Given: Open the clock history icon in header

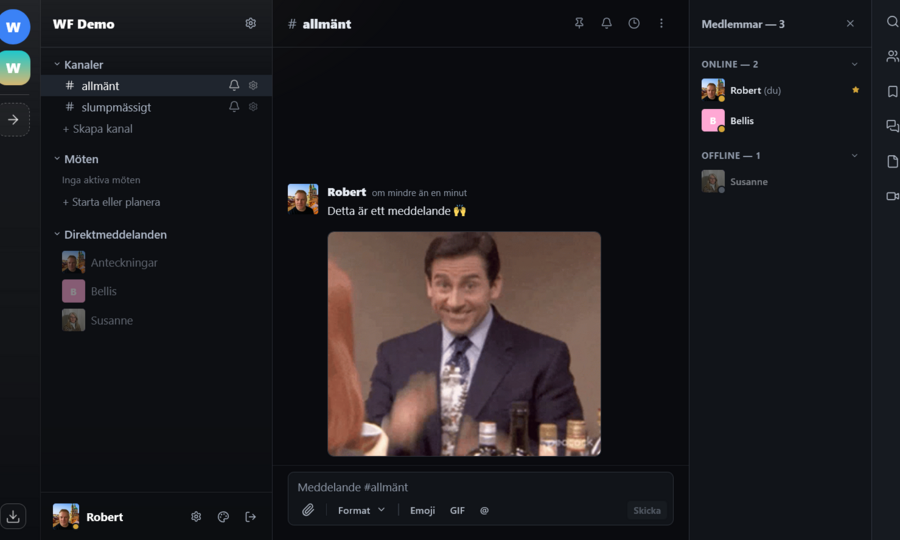Looking at the screenshot, I should (x=634, y=23).
